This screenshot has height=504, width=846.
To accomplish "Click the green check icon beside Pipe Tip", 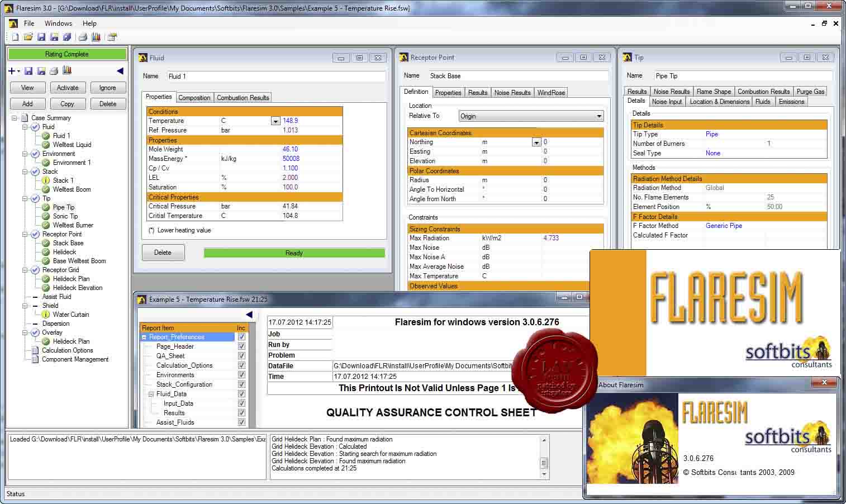I will [x=46, y=207].
